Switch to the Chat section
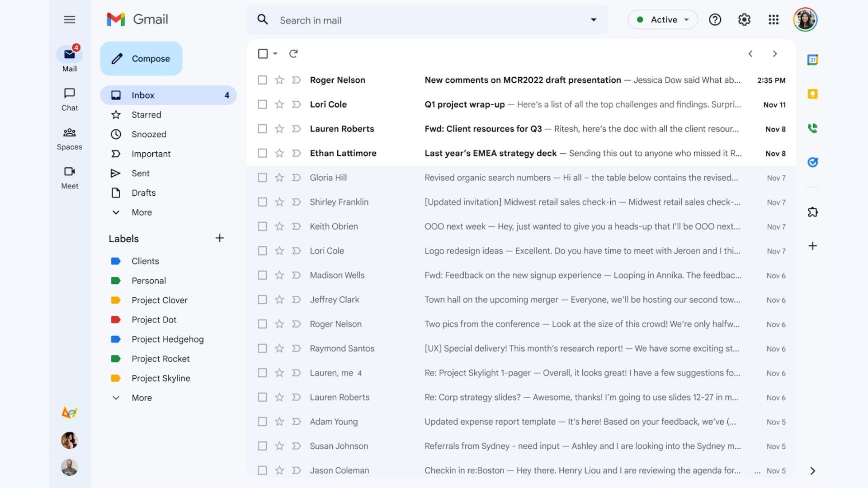Viewport: 868px width, 488px height. tap(69, 99)
